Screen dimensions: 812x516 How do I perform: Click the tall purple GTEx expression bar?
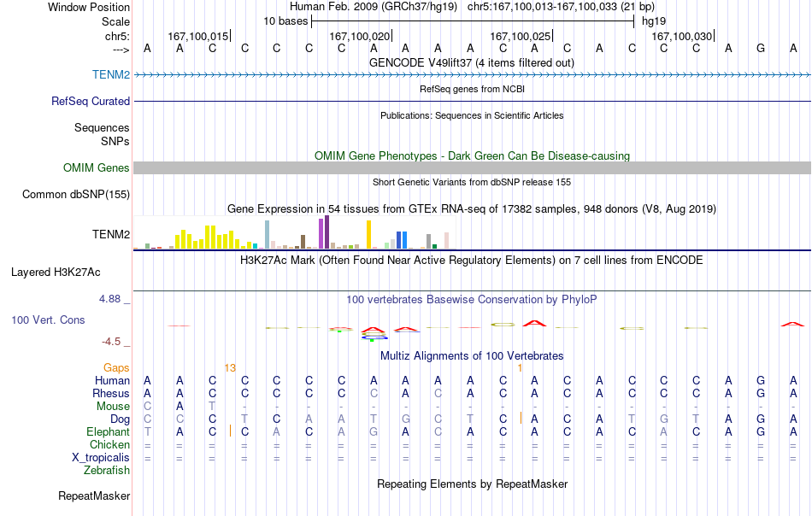[327, 232]
